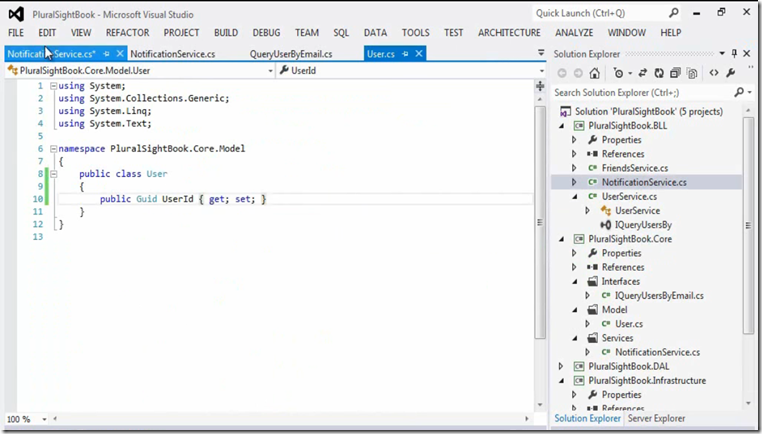Click the Quick Launch magnifier icon
The image size is (762, 434).
click(x=674, y=13)
